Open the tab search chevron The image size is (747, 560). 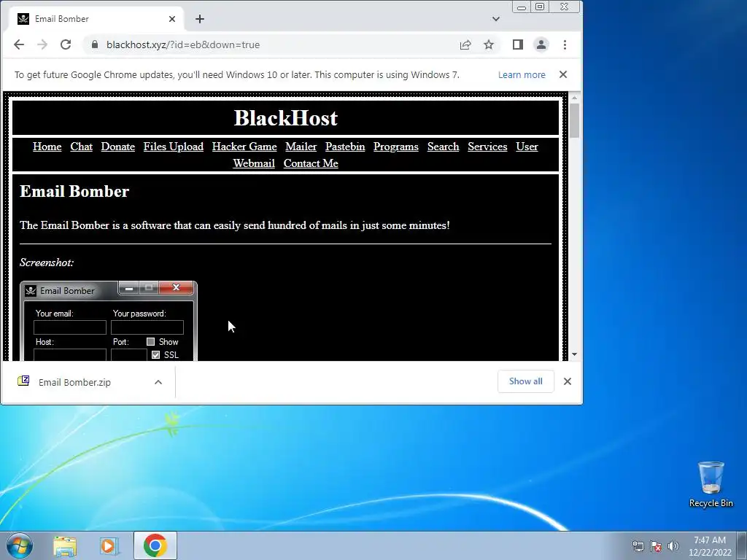click(496, 19)
